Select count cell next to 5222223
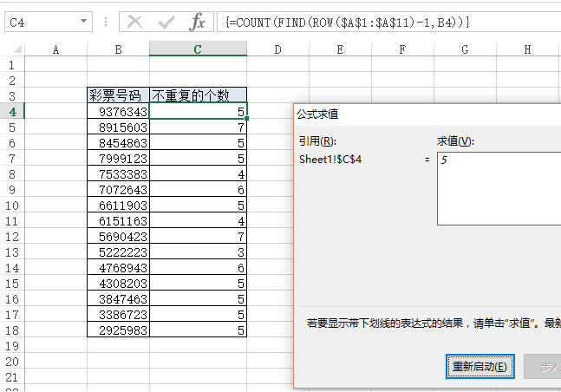561x392 pixels. 198,252
